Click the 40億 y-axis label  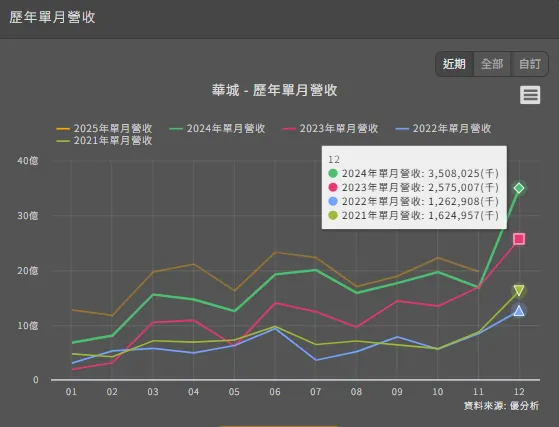(28, 161)
